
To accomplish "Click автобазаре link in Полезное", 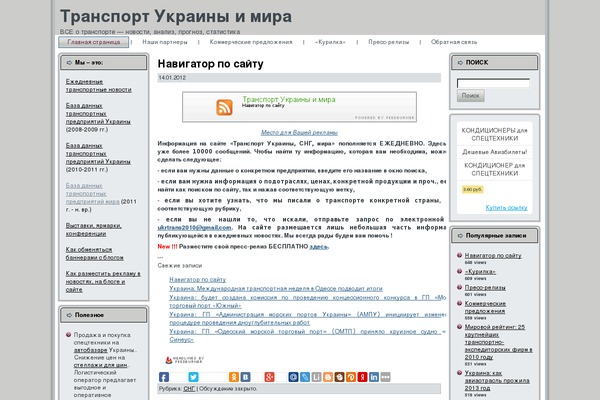I will [x=90, y=350].
